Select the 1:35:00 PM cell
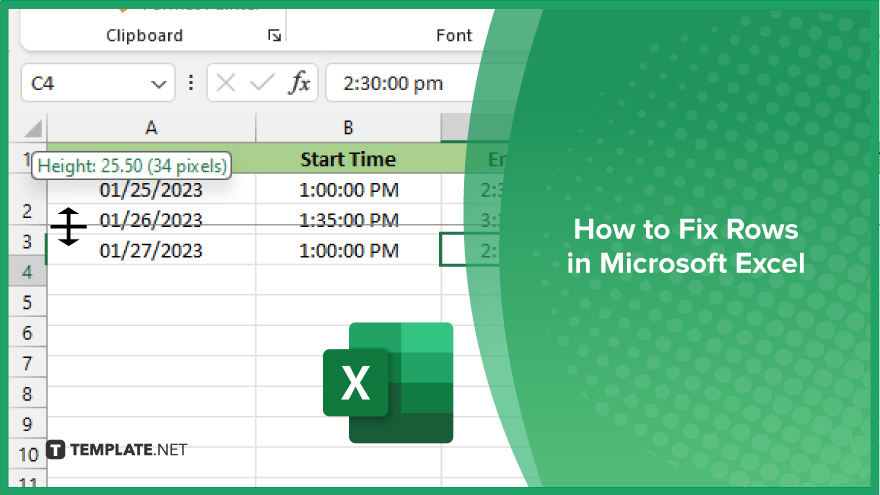The width and height of the screenshot is (880, 495). point(348,219)
